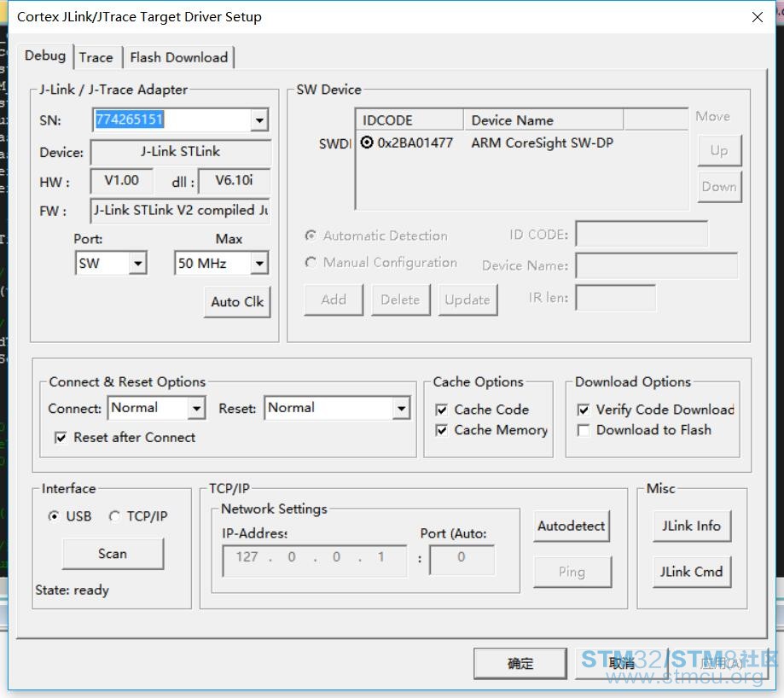This screenshot has width=784, height=698.
Task: Cancel with the 取消 button
Action: pyautogui.click(x=622, y=664)
